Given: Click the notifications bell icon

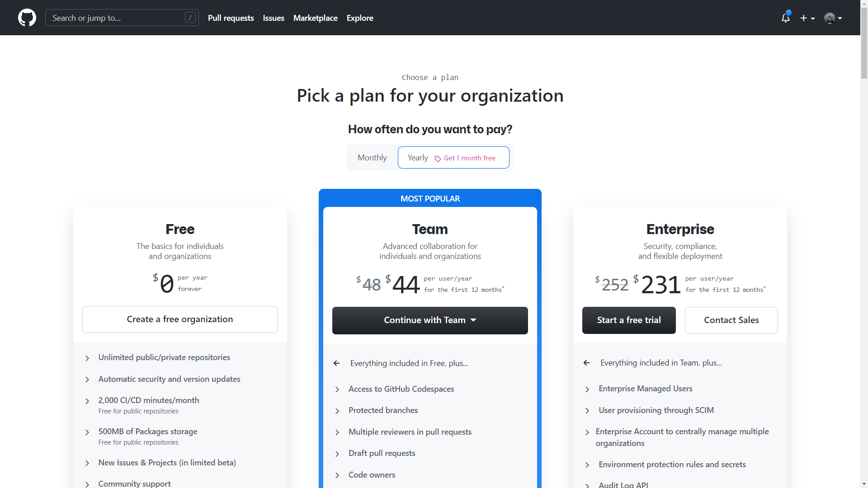Looking at the screenshot, I should (786, 18).
